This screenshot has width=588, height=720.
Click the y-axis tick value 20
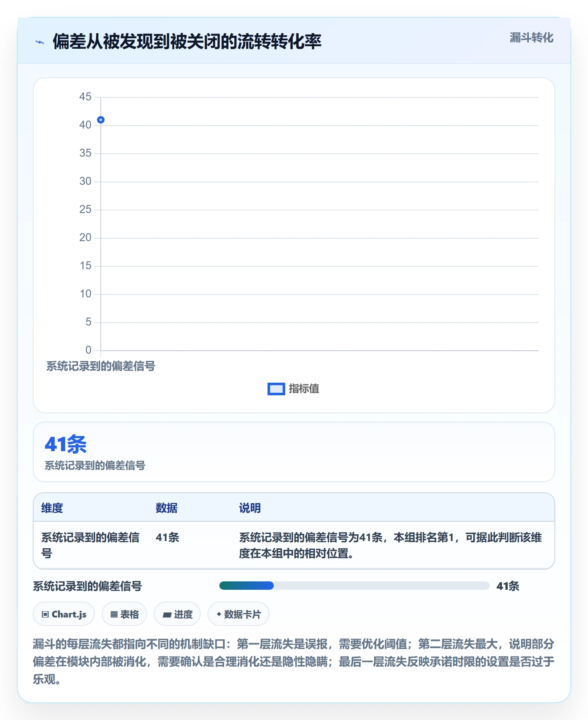(x=85, y=238)
